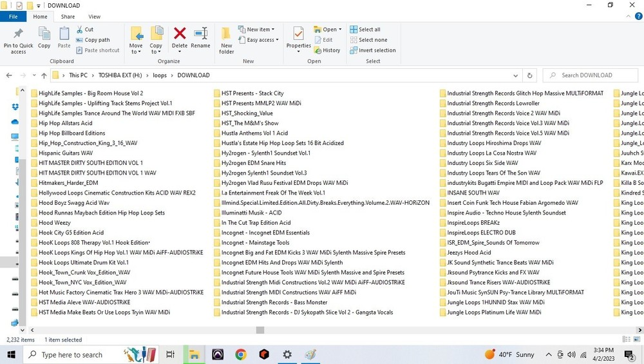The width and height of the screenshot is (644, 364).
Task: Click the horizontal scrollbar thumb
Action: click(x=260, y=330)
